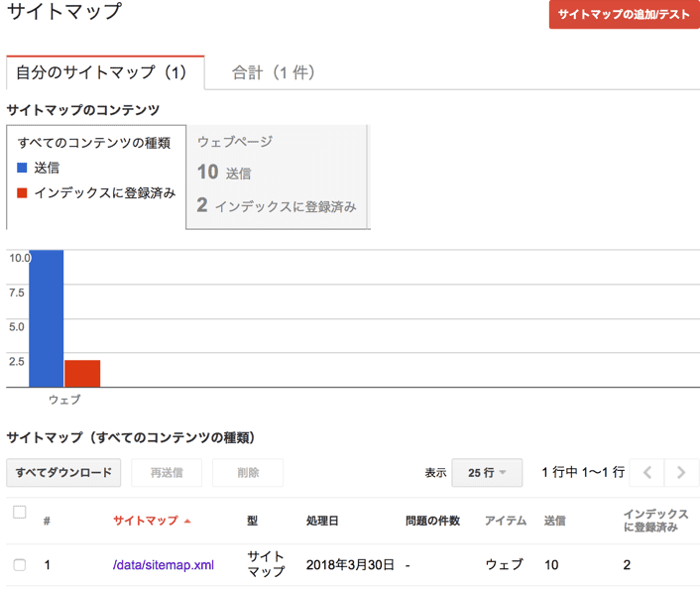
Task: Click ウェブ label under chart
Action: (64, 400)
